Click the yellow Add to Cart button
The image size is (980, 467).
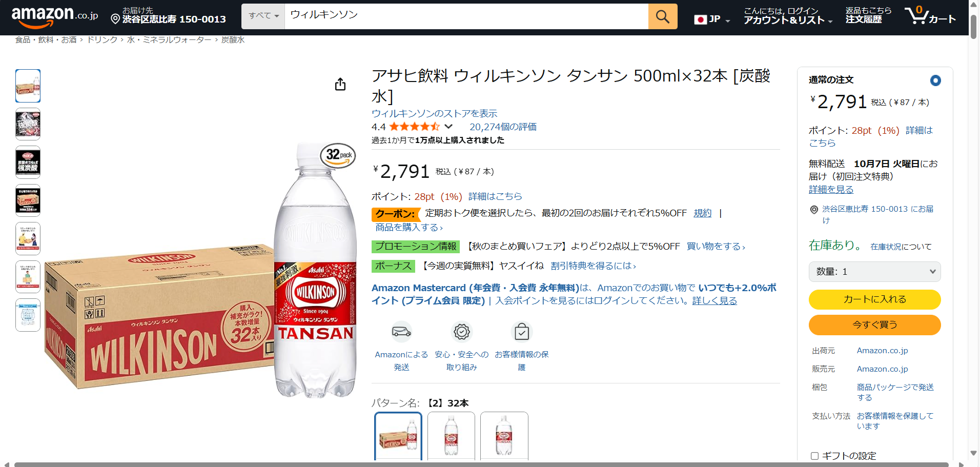[874, 299]
